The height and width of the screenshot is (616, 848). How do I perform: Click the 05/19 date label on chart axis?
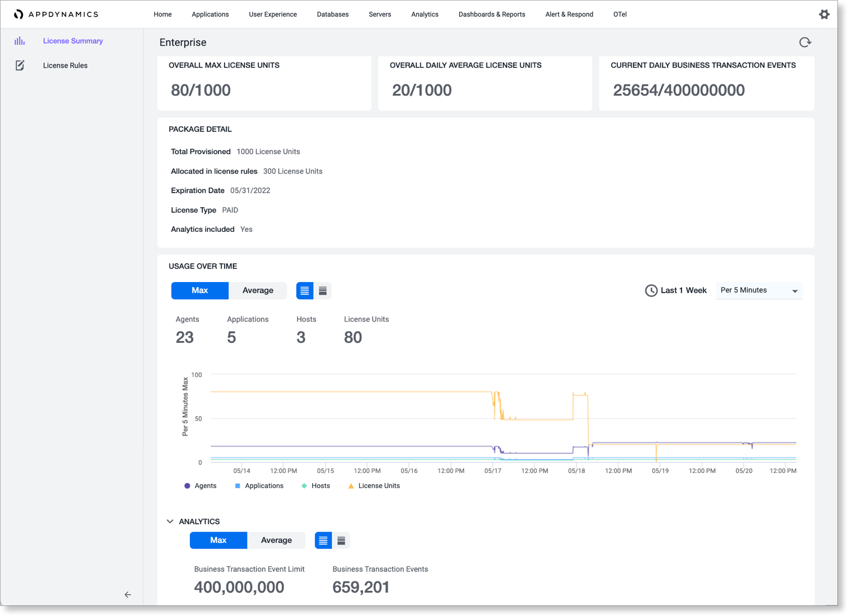(x=660, y=471)
